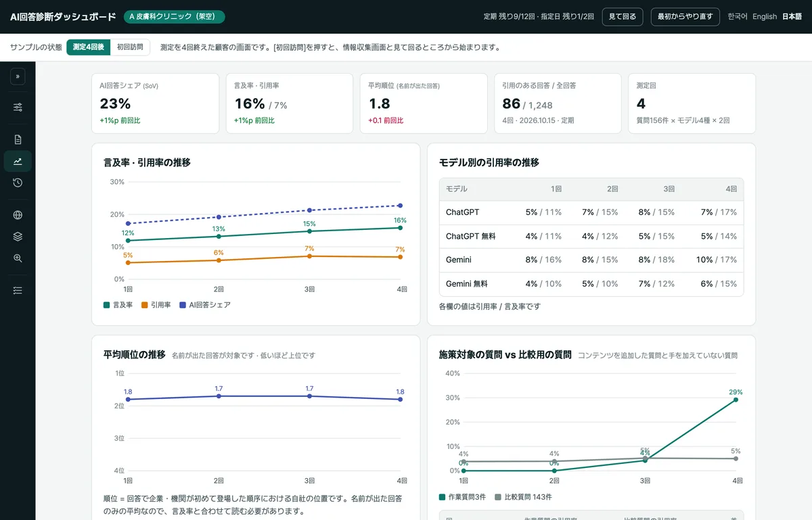The image size is (812, 520).
Task: Open the globe icon in sidebar
Action: click(x=18, y=215)
